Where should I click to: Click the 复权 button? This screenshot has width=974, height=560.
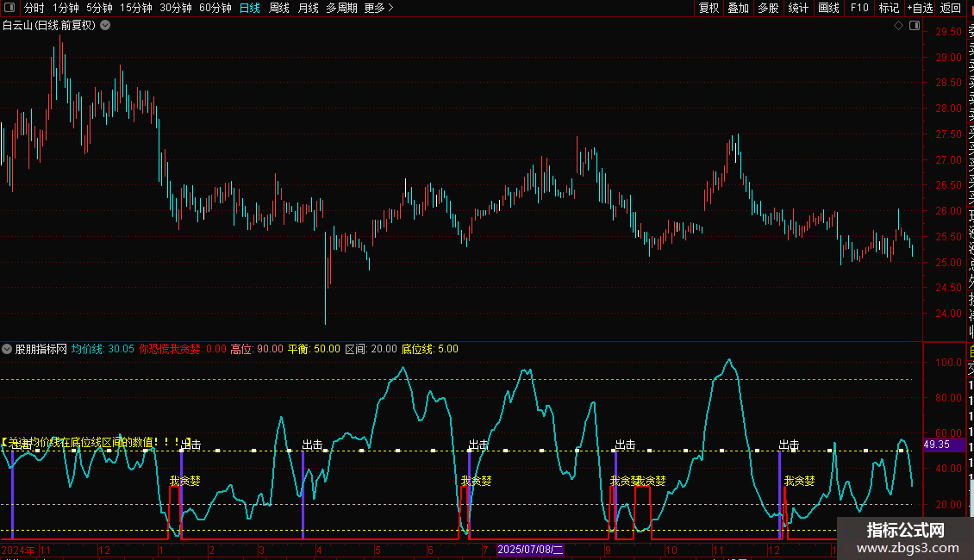[709, 8]
